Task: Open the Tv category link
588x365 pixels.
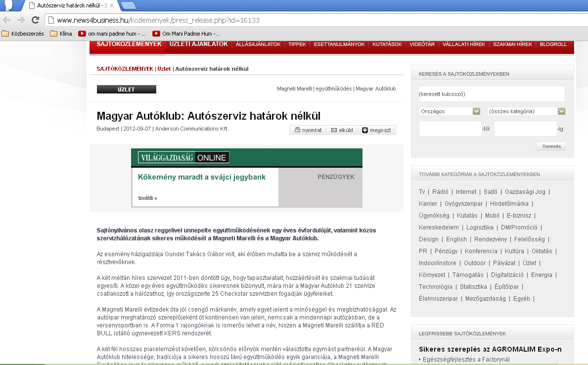Action: pyautogui.click(x=422, y=192)
